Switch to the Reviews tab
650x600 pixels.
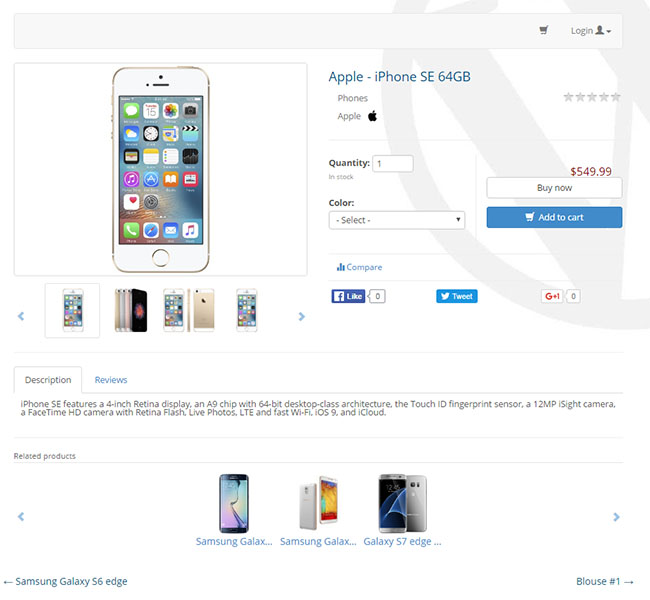(x=111, y=380)
